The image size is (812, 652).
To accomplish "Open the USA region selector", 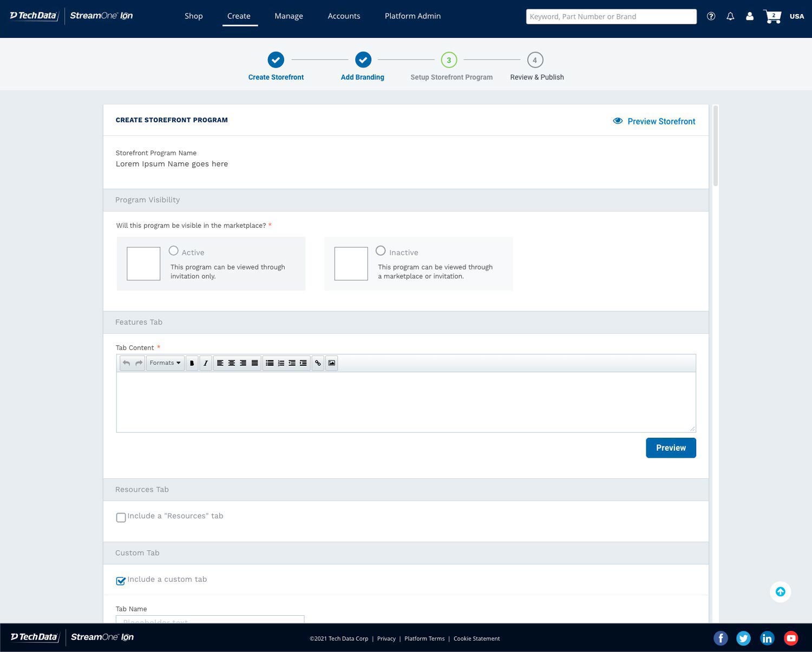I will (796, 16).
